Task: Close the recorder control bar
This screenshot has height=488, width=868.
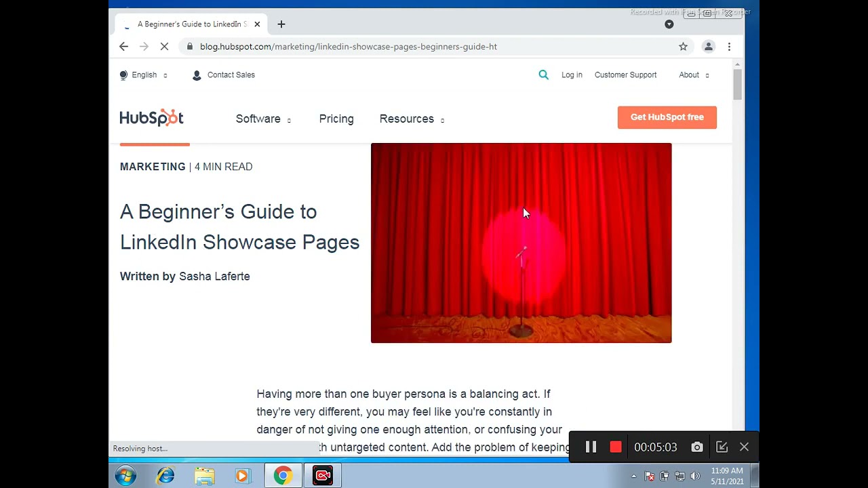Action: tap(744, 447)
